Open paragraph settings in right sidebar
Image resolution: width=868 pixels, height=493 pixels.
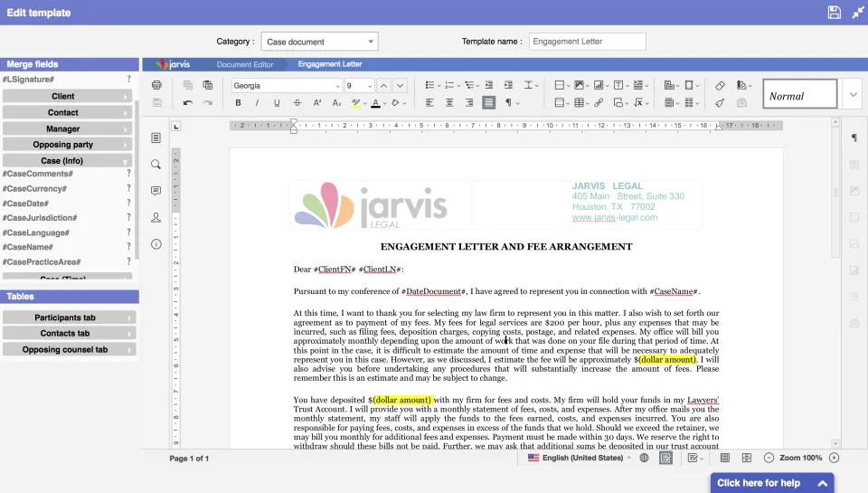click(854, 137)
